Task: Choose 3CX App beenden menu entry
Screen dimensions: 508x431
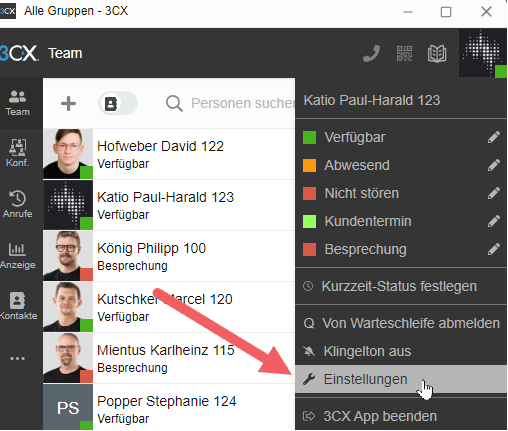Action: tap(401, 416)
